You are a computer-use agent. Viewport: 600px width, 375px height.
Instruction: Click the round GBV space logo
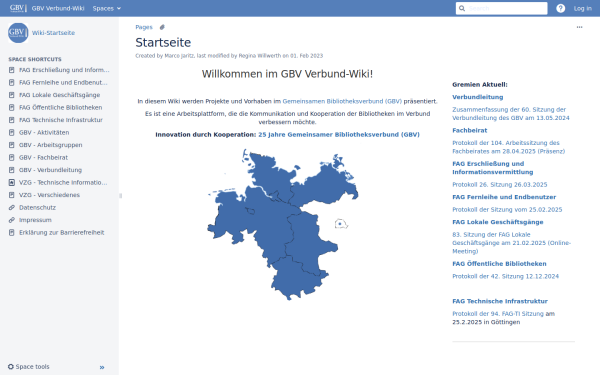(18, 33)
